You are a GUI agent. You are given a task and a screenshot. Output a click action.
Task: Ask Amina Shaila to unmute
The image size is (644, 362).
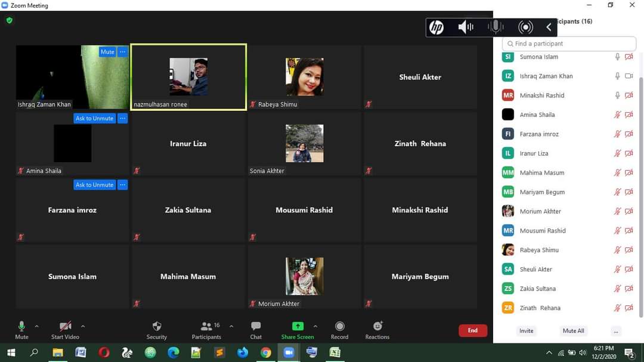point(94,118)
